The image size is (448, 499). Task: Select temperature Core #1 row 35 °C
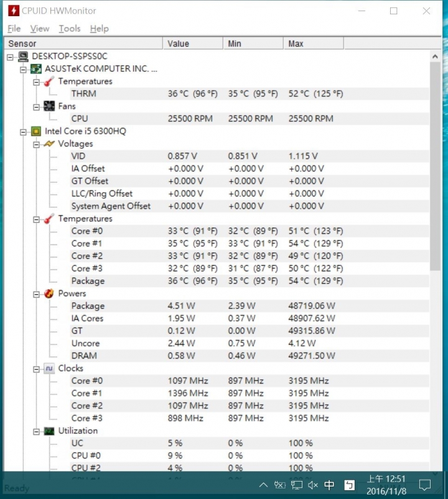249,243
